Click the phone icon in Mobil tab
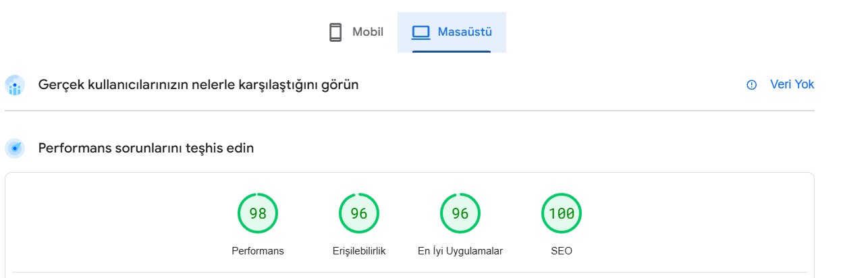This screenshot has width=868, height=278. click(x=335, y=32)
